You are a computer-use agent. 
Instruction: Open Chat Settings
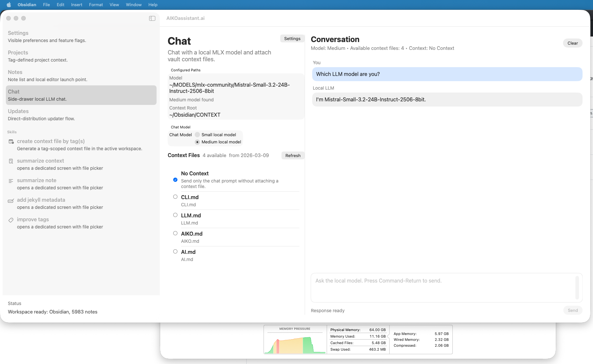pos(292,38)
